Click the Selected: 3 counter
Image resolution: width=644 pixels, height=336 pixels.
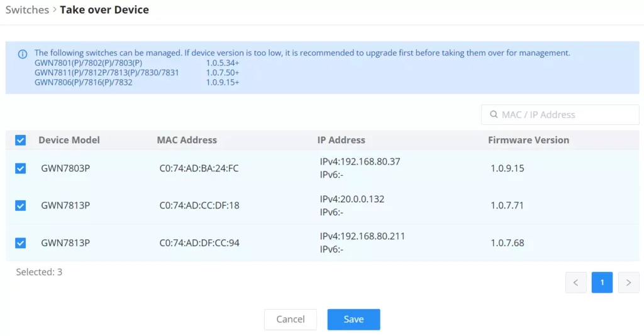click(x=39, y=272)
